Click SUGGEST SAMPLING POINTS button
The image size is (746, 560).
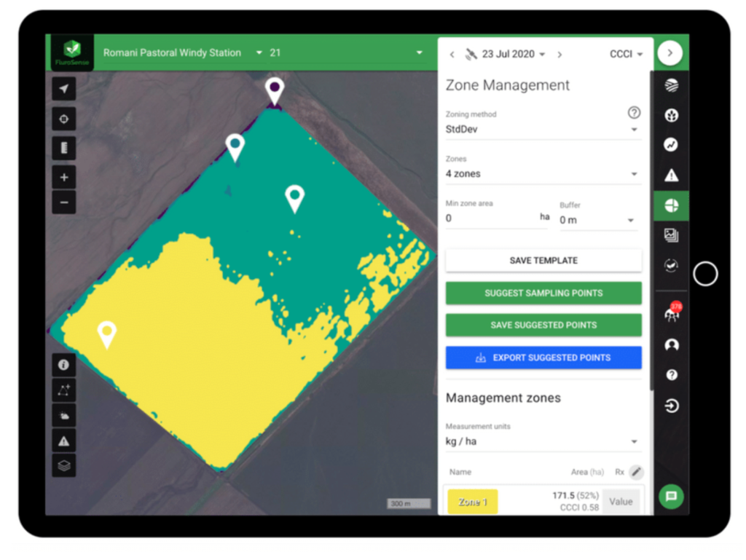pyautogui.click(x=543, y=293)
